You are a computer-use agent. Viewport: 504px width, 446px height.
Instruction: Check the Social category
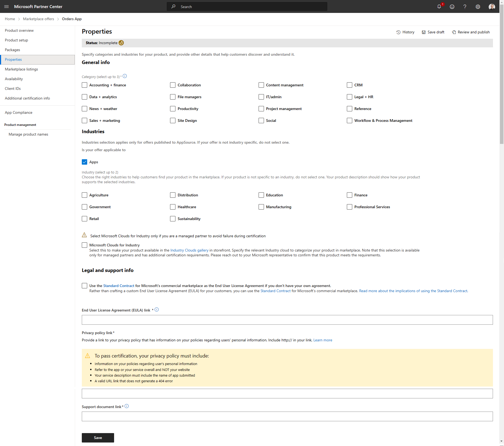tap(261, 121)
